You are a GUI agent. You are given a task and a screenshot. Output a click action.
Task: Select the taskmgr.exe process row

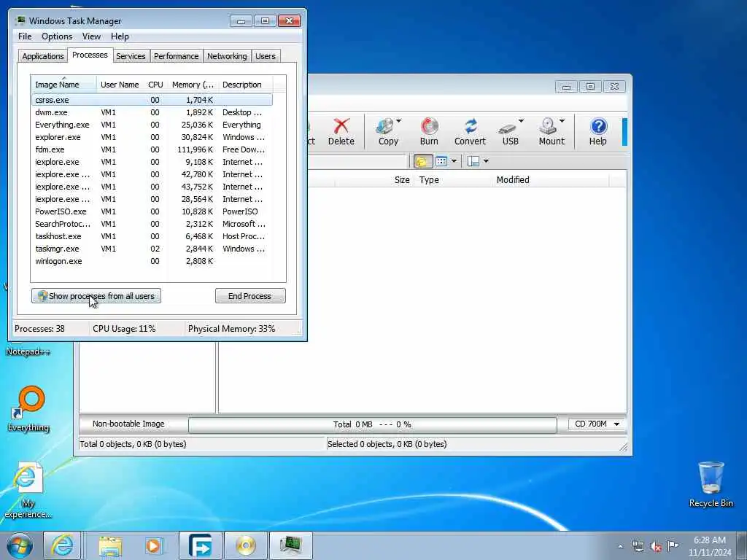[x=152, y=249]
